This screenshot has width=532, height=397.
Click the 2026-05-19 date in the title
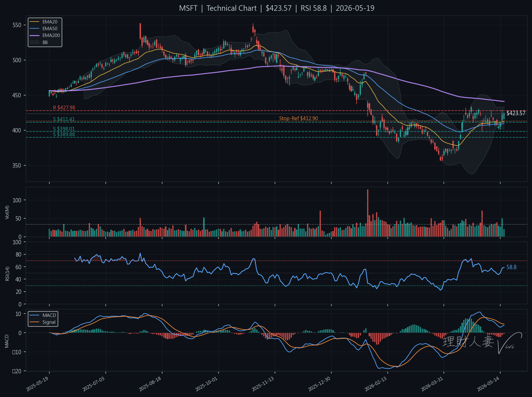click(355, 8)
